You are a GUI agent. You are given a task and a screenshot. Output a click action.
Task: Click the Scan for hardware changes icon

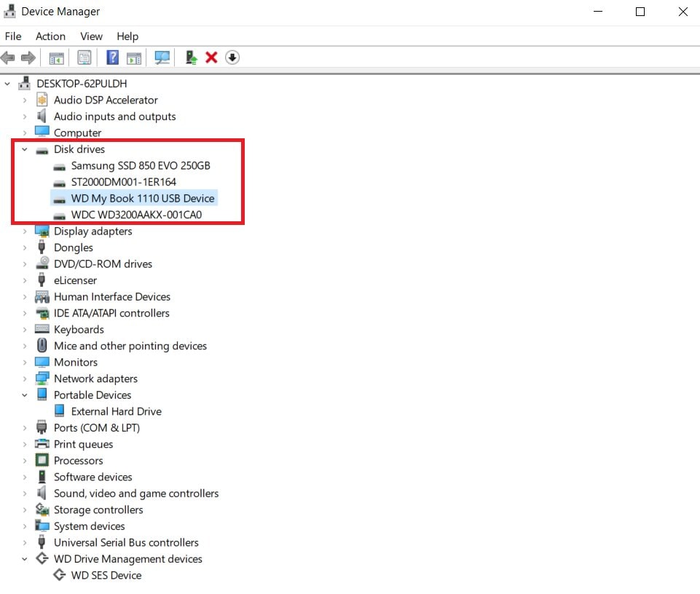click(x=162, y=58)
